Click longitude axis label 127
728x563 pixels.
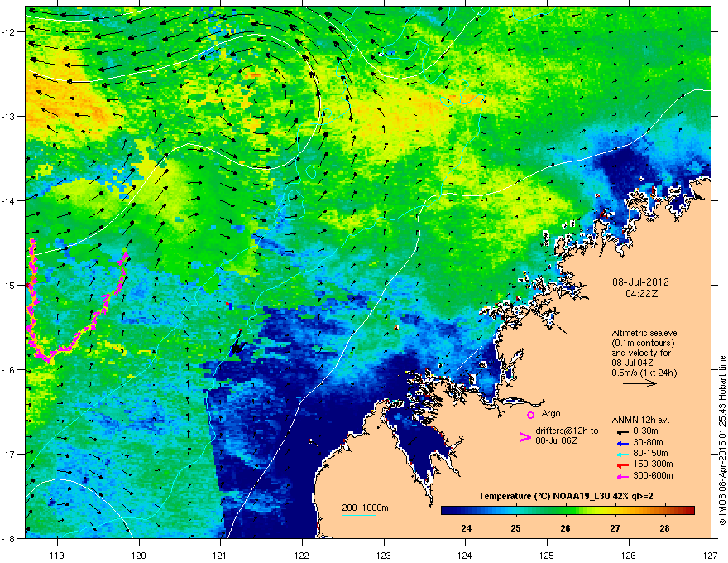[710, 555]
